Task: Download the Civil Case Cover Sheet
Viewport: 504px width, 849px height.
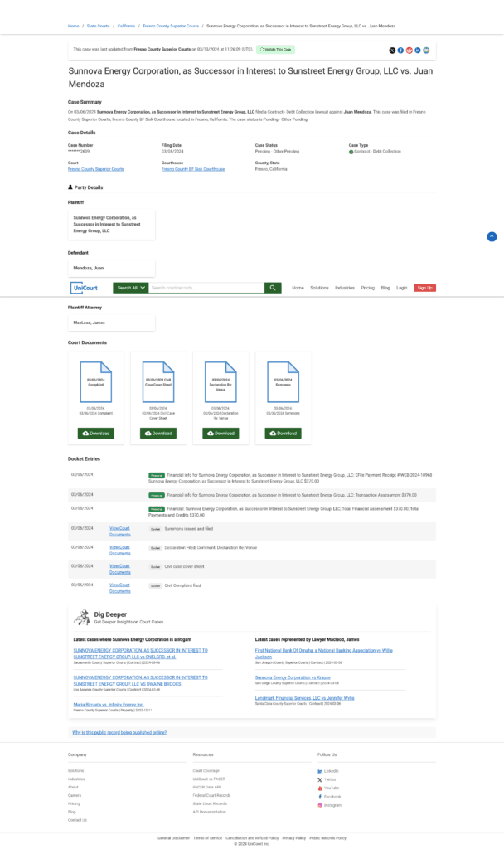Action: pyautogui.click(x=158, y=433)
